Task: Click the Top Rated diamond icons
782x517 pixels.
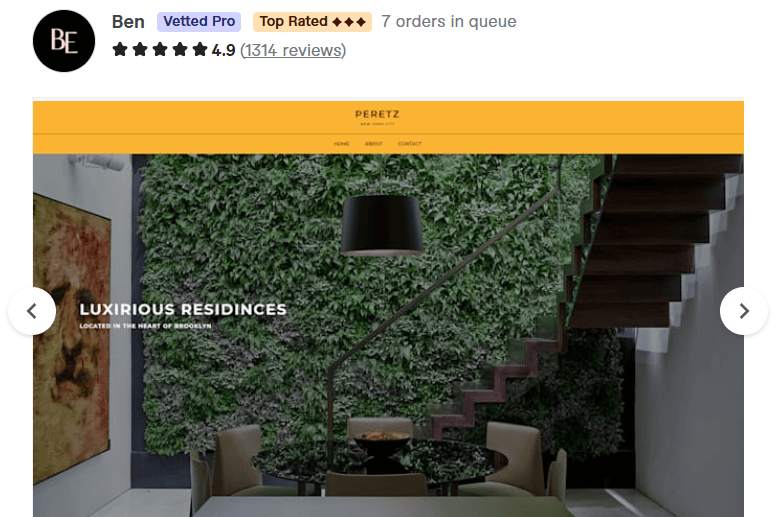Action: [349, 22]
